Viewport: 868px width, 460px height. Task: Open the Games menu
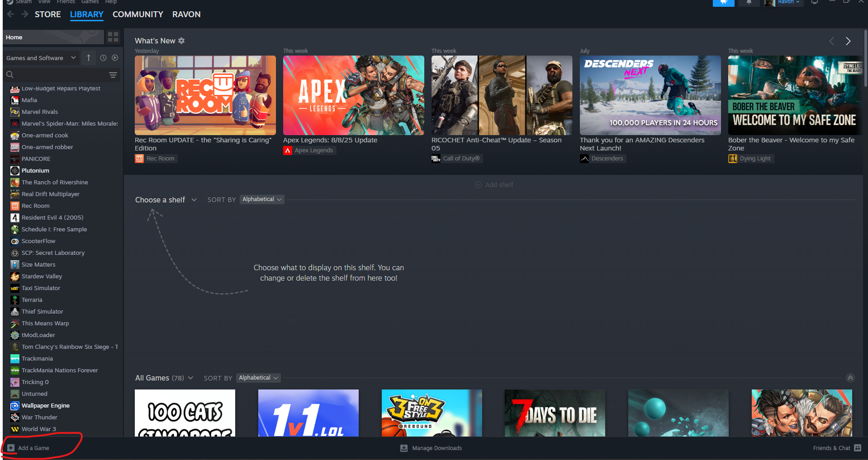(x=90, y=2)
